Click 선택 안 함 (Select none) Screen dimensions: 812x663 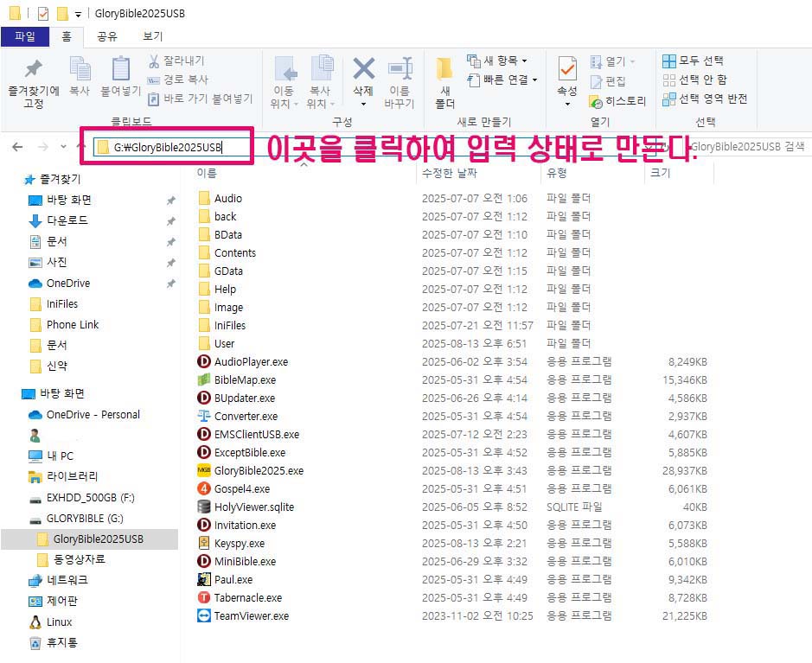695,80
